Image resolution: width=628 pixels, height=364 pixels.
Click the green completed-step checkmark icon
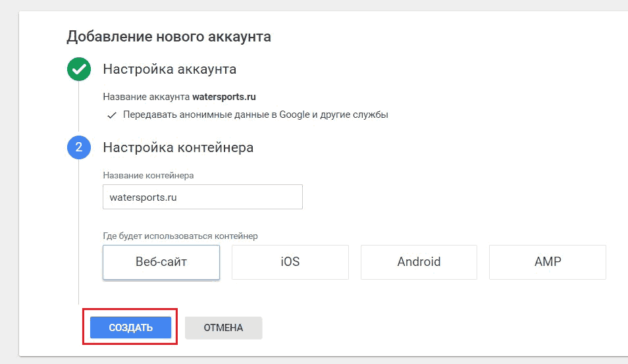(79, 69)
